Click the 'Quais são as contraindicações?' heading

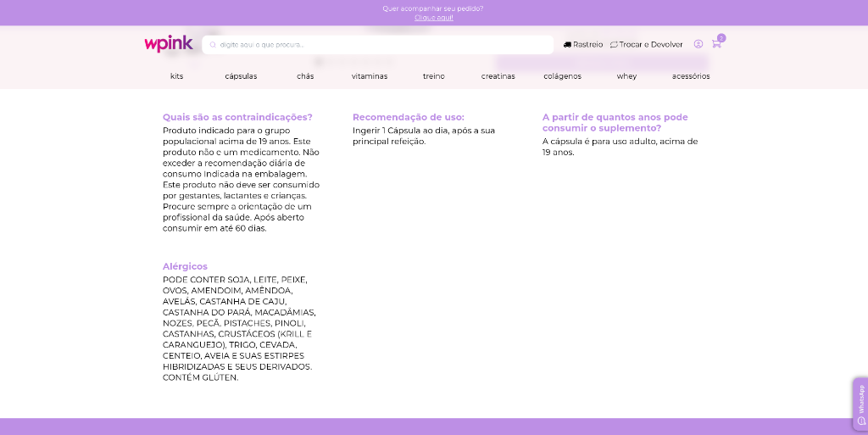tap(237, 117)
